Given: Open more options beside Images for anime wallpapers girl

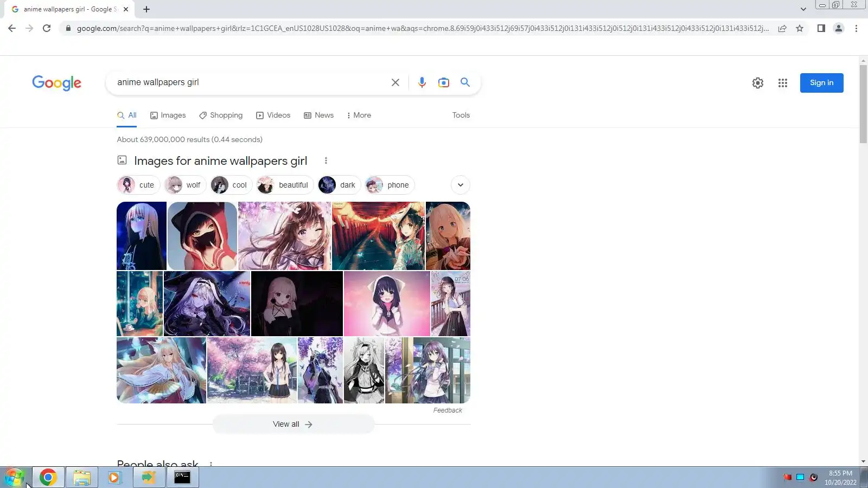Looking at the screenshot, I should point(326,160).
